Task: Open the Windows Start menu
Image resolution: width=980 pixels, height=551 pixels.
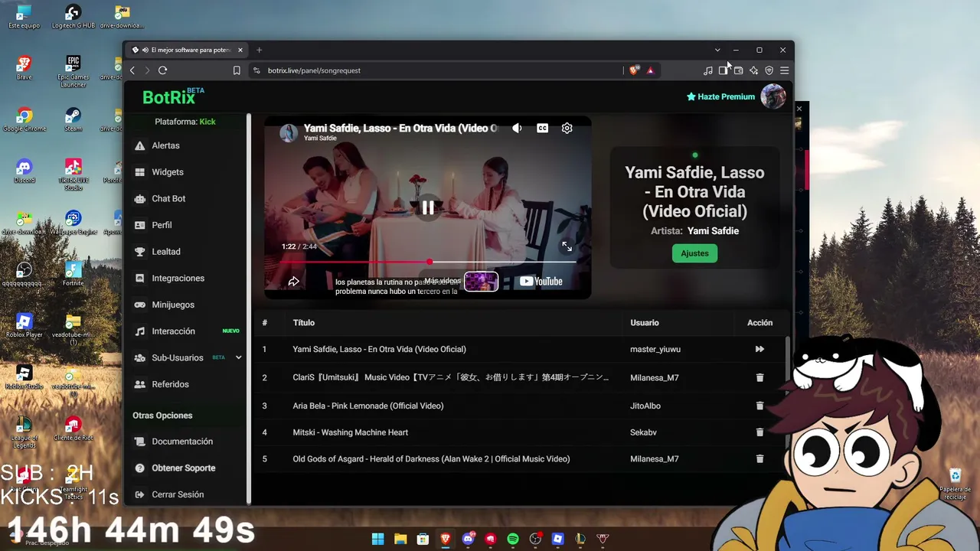Action: (377, 540)
